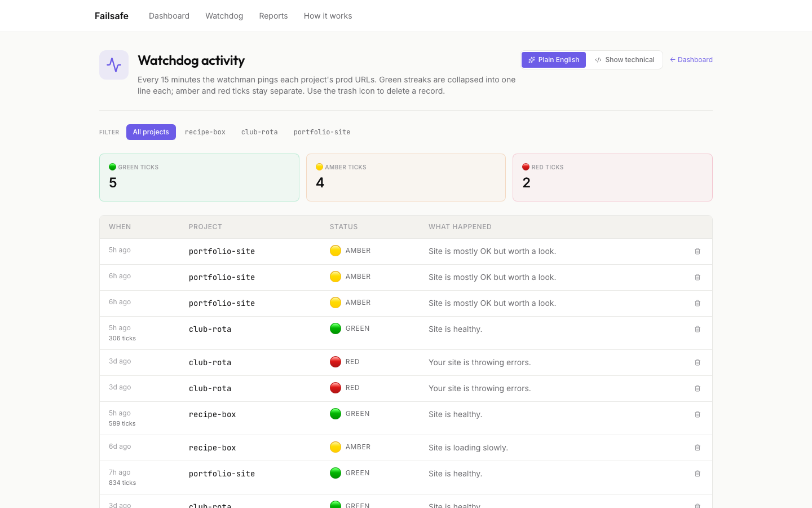The width and height of the screenshot is (812, 508).
Task: Toggle Show technical view
Action: pos(625,60)
